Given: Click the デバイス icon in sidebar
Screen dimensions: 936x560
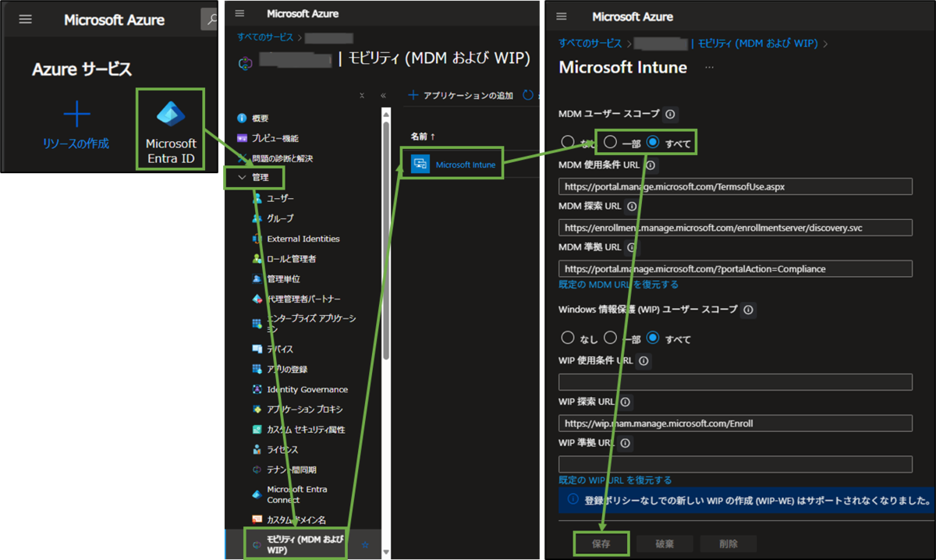Looking at the screenshot, I should click(x=257, y=349).
